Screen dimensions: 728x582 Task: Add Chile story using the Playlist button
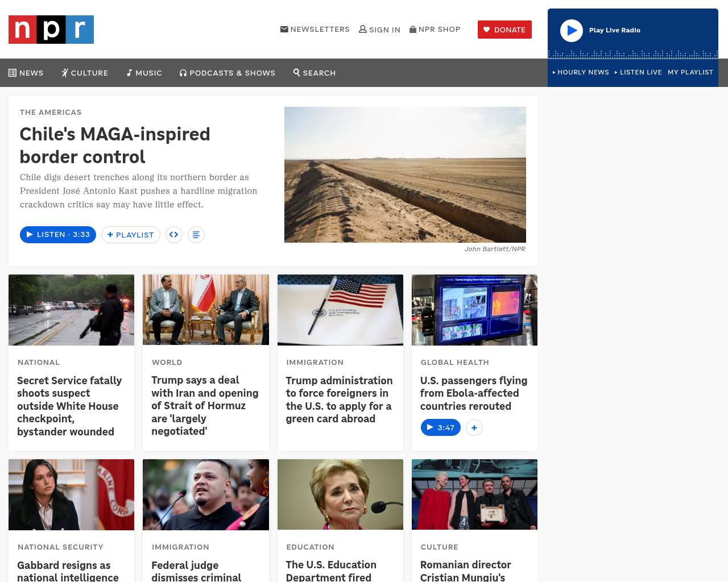tap(131, 235)
